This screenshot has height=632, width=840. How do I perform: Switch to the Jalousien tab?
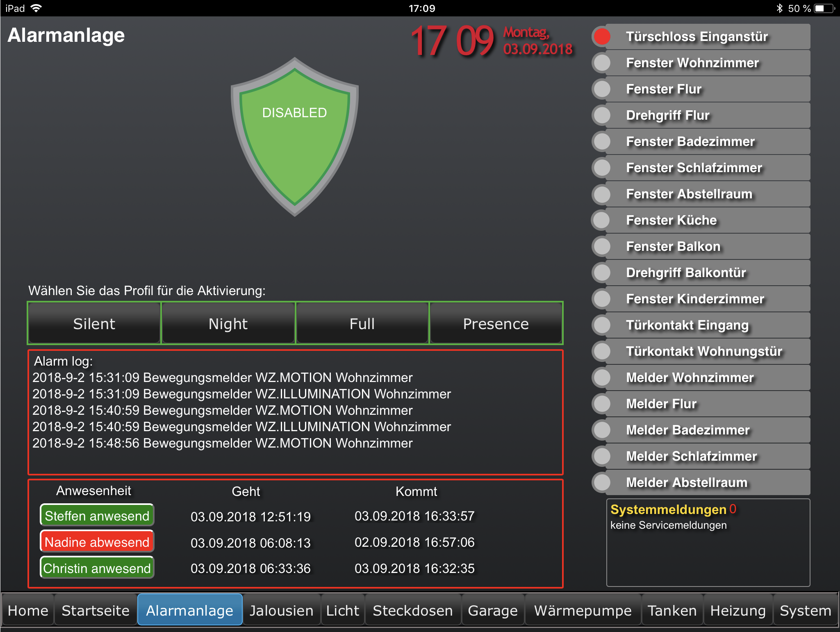click(x=281, y=610)
